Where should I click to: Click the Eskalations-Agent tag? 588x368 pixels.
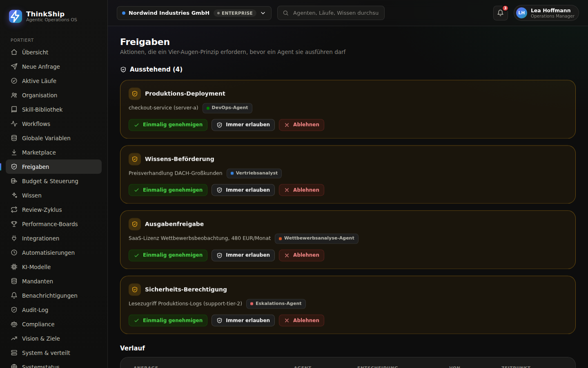(276, 304)
